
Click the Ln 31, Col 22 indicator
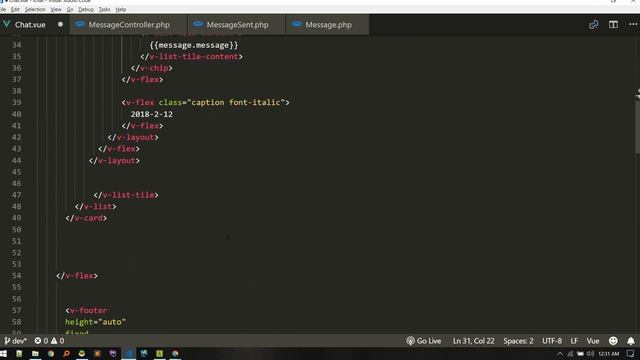[x=473, y=341]
